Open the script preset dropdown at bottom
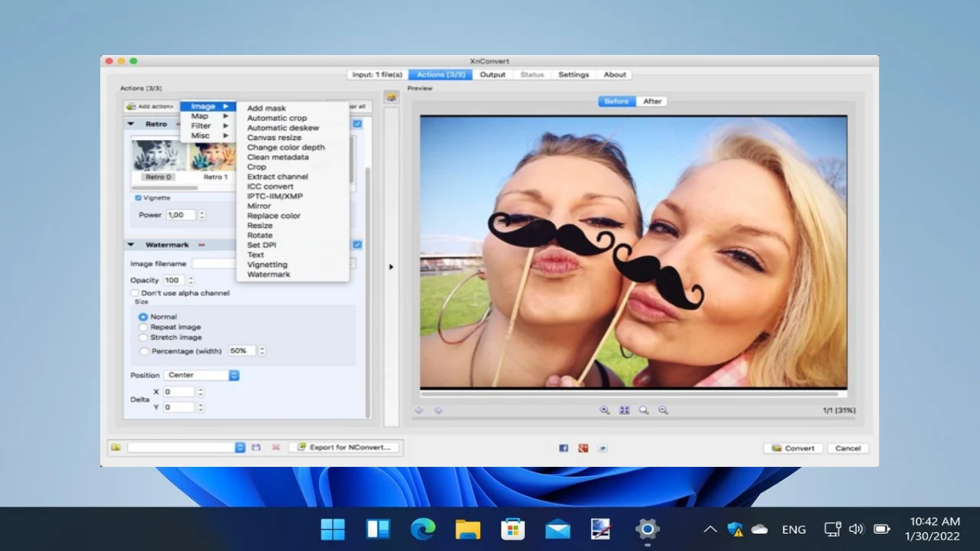The image size is (980, 551). coord(186,447)
